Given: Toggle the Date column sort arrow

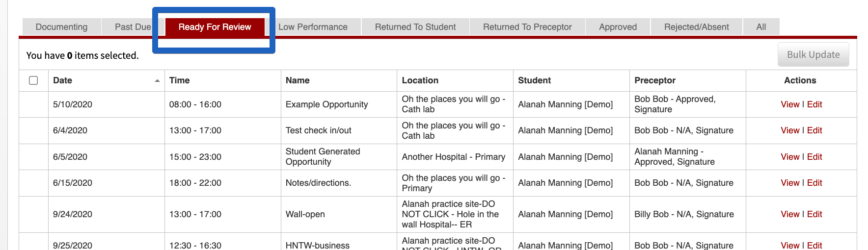Looking at the screenshot, I should (157, 81).
